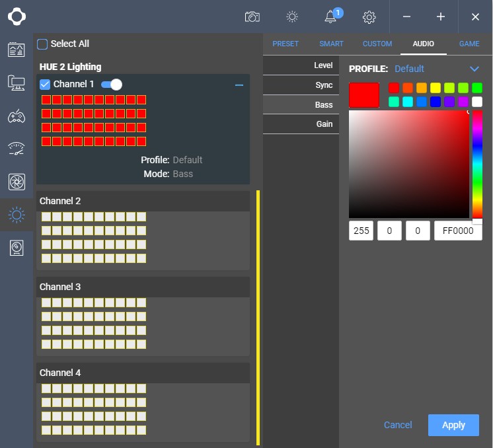Open the Gaming controller sidebar icon
The width and height of the screenshot is (493, 448).
[x=17, y=116]
